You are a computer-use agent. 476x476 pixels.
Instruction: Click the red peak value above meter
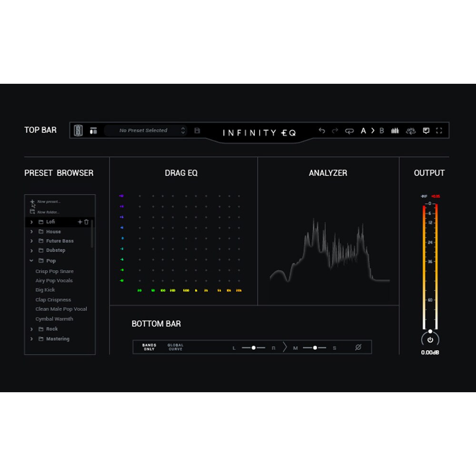click(436, 197)
